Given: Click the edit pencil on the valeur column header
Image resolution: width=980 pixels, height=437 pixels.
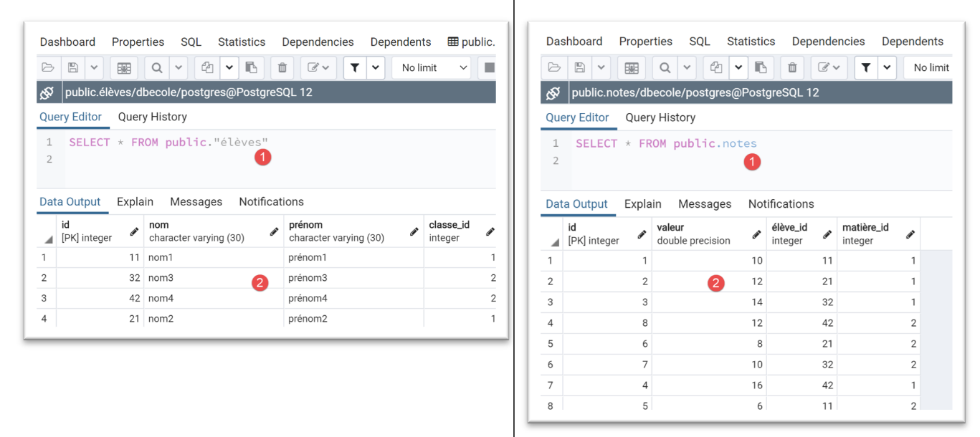Looking at the screenshot, I should (x=756, y=234).
